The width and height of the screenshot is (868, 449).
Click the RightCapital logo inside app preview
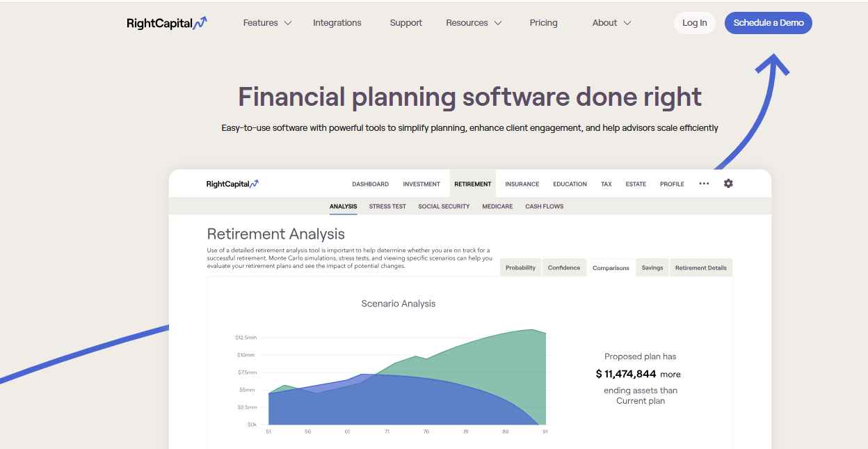(232, 184)
